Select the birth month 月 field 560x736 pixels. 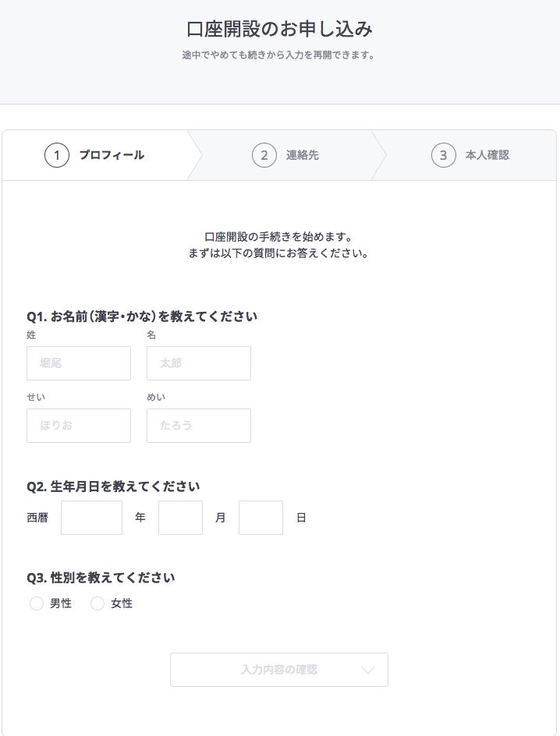tap(181, 518)
